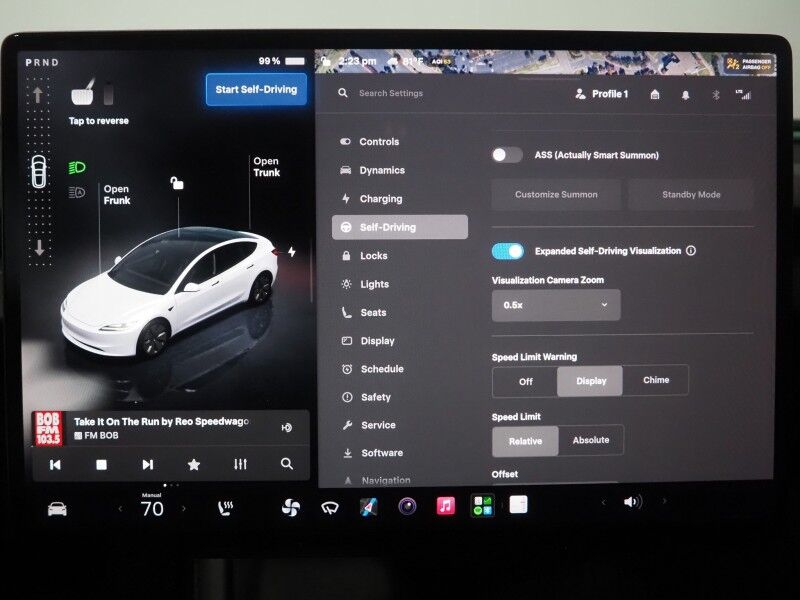Image resolution: width=800 pixels, height=600 pixels.
Task: Open the app launcher grid icon
Action: 483,506
